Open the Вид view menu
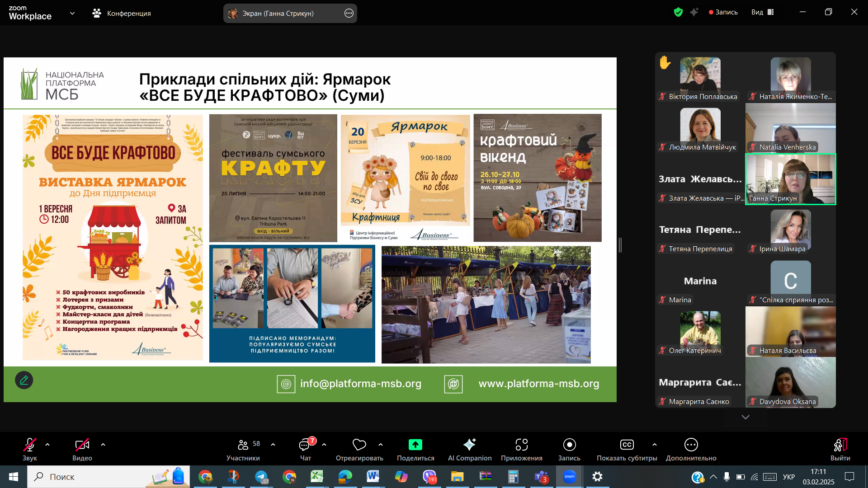 click(762, 12)
